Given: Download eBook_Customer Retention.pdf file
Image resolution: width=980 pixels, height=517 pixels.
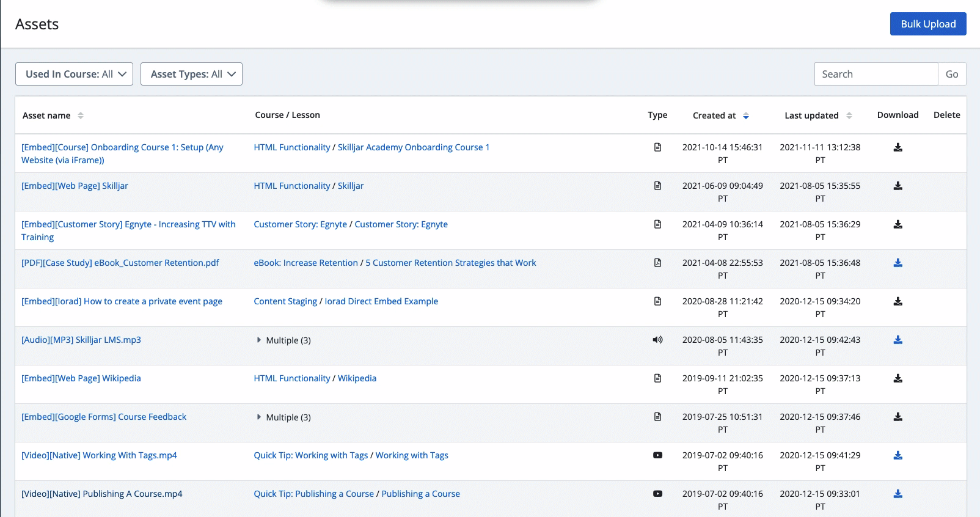Looking at the screenshot, I should [x=898, y=263].
